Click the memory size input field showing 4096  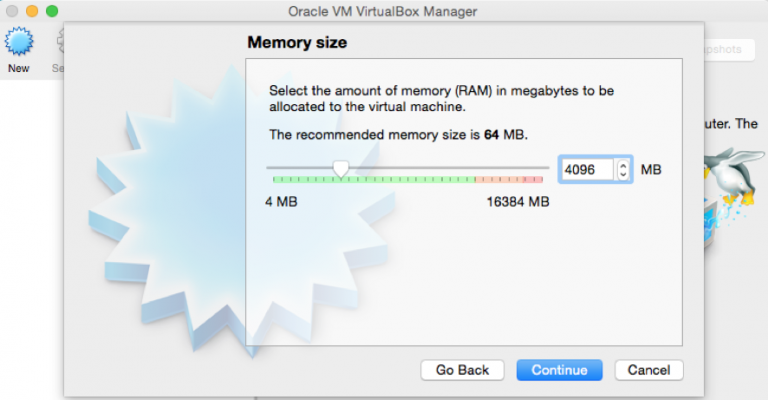click(x=586, y=170)
